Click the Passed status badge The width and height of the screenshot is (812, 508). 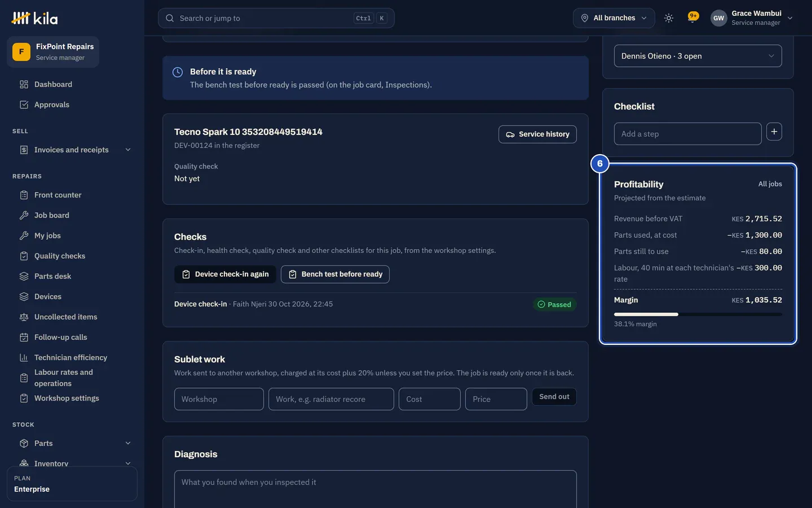coord(554,305)
